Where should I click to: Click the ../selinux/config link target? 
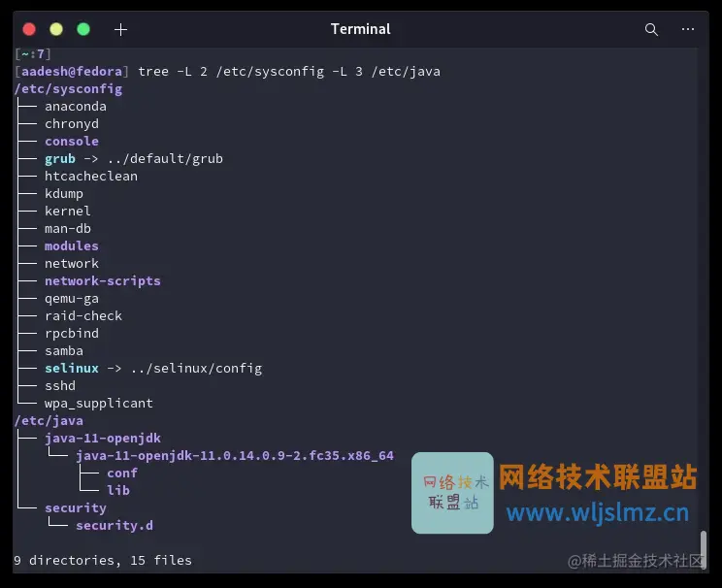coord(196,369)
